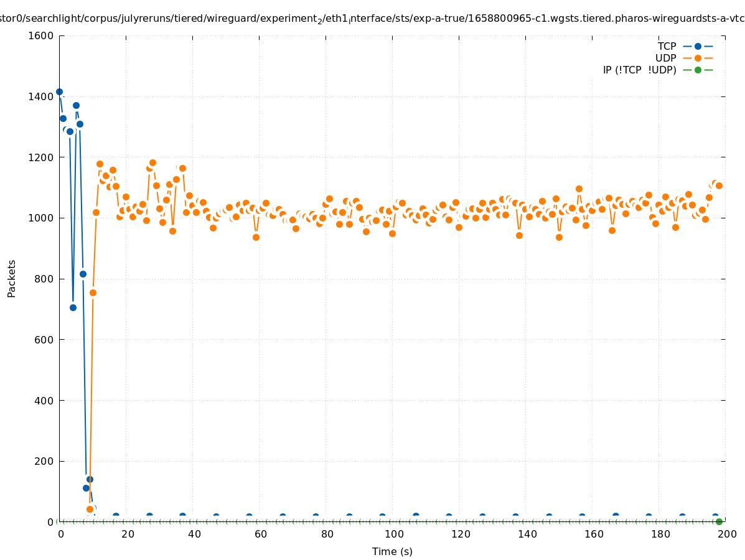
Task: Click the 1000 tick on the y-axis
Action: coord(42,218)
